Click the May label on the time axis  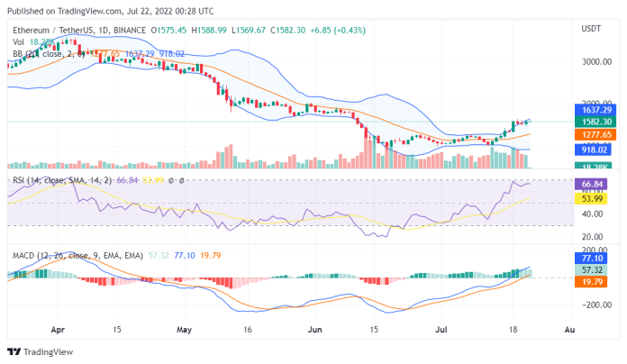tap(183, 331)
